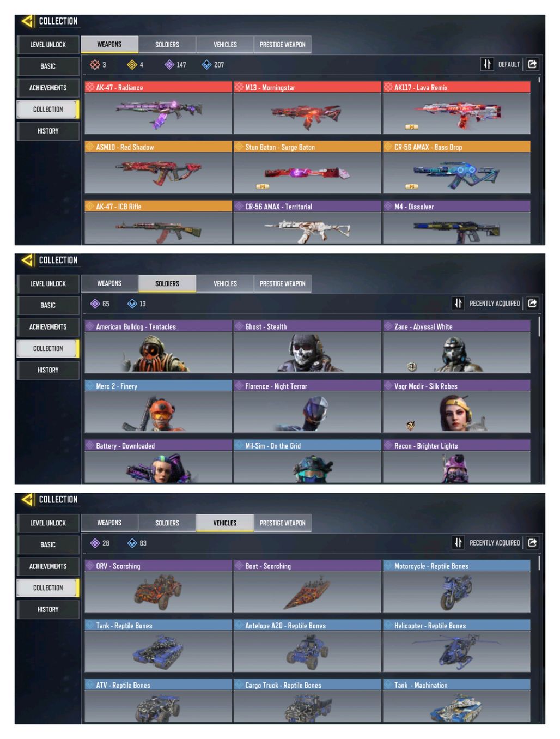Image resolution: width=560 pixels, height=739 pixels.
Task: Select the Ghost - Stealth soldier card
Action: coord(307,347)
